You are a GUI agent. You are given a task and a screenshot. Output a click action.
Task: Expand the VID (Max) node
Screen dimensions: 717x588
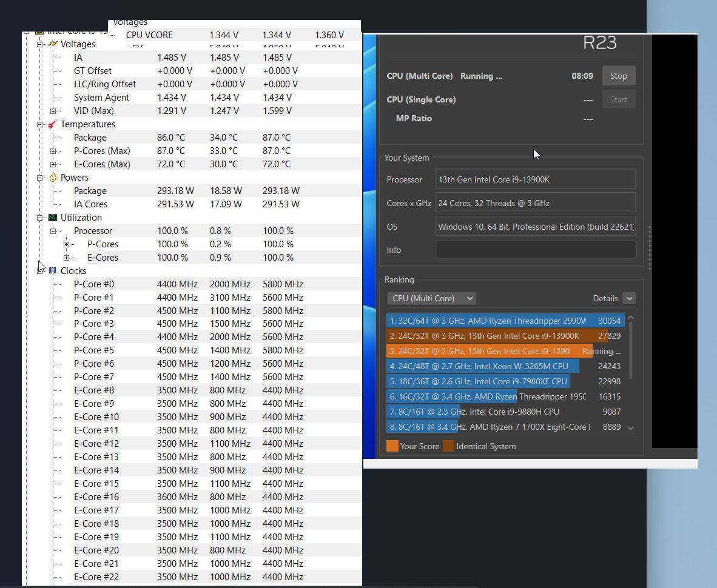pyautogui.click(x=53, y=111)
